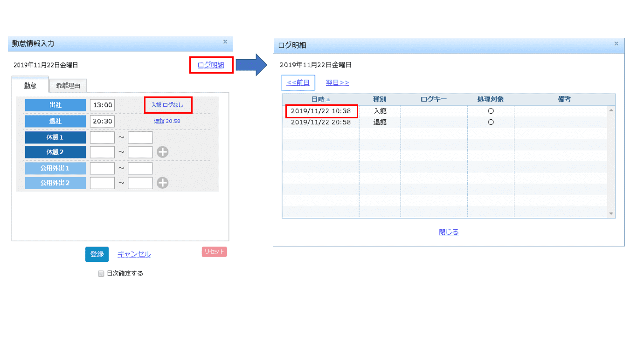
Task: Sort by the 日時 column header arrow
Action: (x=328, y=100)
